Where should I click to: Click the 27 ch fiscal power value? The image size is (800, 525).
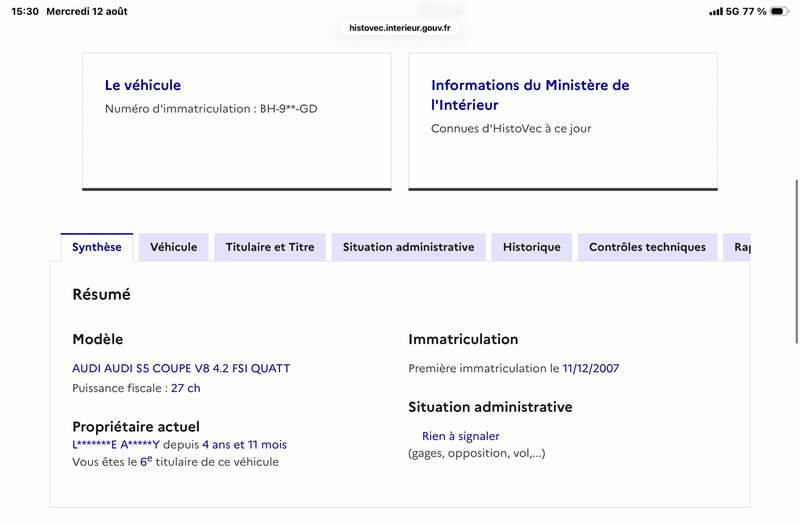point(186,388)
